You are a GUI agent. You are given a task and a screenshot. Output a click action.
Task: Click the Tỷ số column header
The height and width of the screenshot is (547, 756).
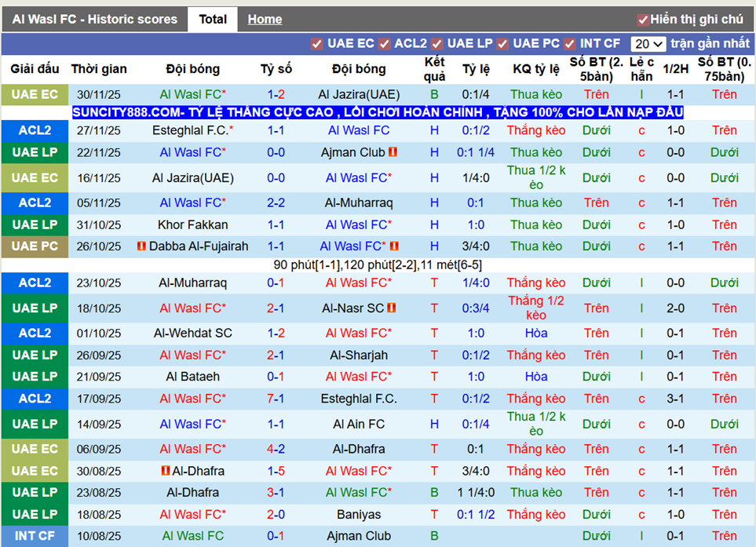tap(276, 69)
